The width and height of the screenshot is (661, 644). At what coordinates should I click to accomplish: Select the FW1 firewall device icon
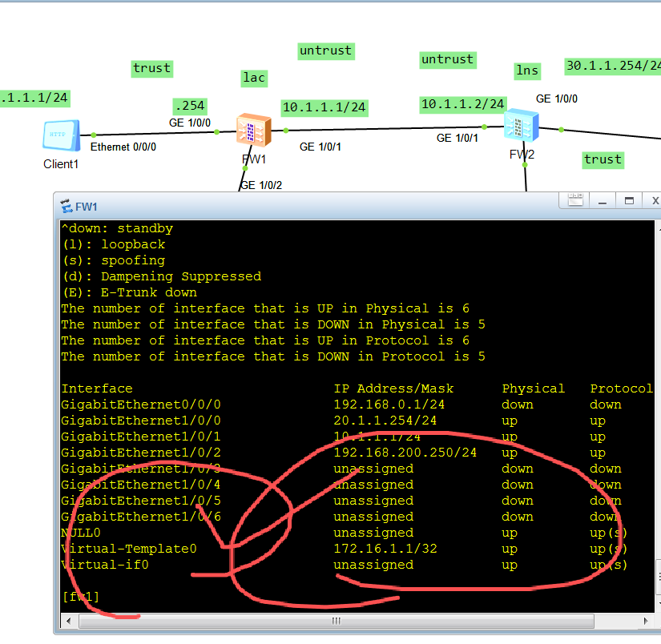coord(253,130)
